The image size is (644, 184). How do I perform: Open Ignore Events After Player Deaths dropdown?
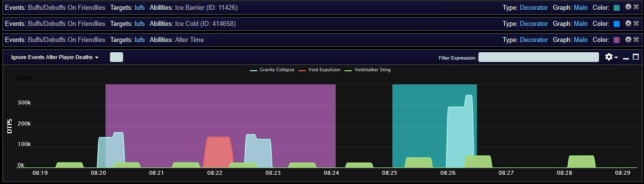click(55, 57)
